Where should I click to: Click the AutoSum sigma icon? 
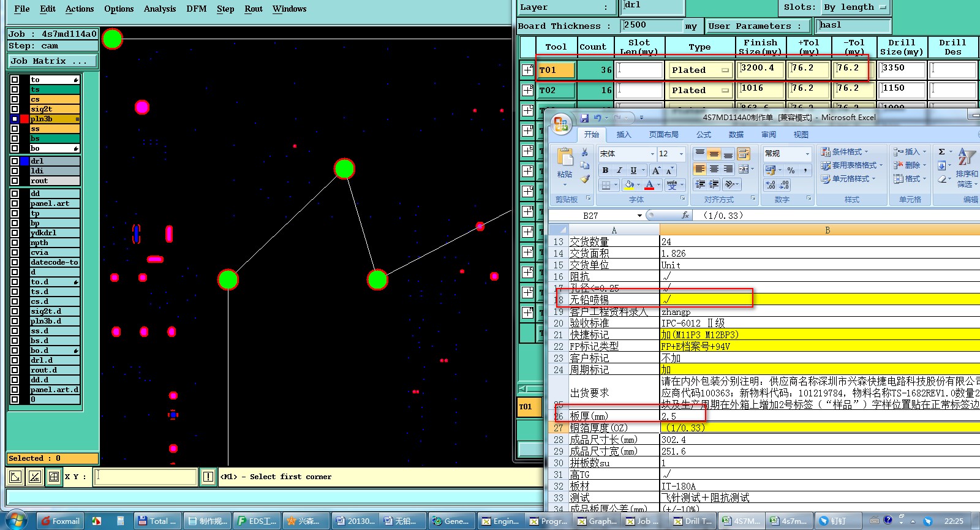(941, 152)
